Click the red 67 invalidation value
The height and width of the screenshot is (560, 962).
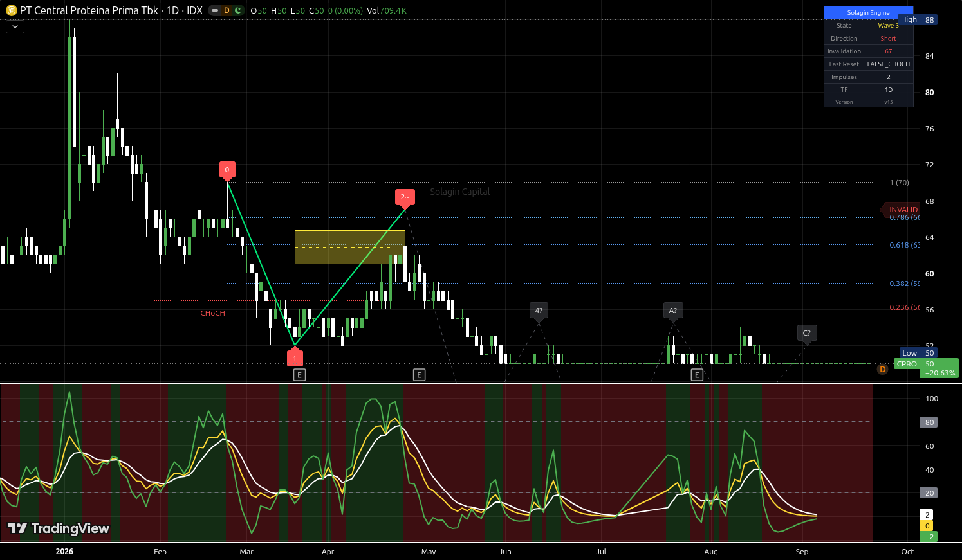coord(889,51)
